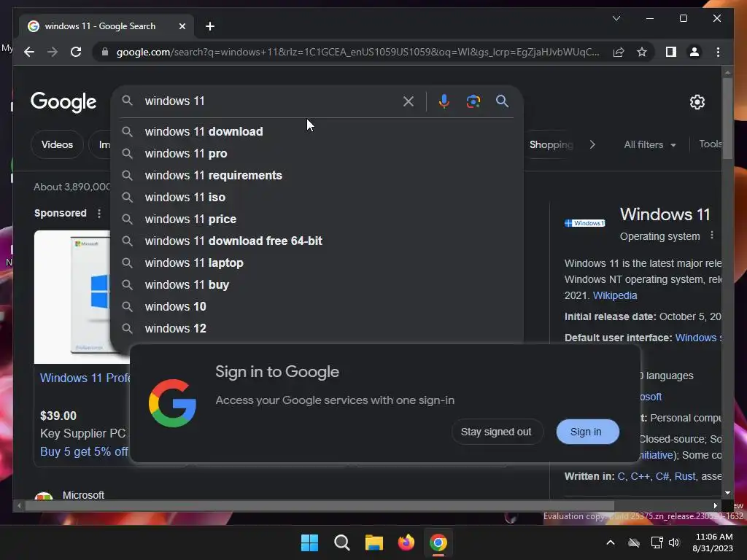The height and width of the screenshot is (560, 747).
Task: Open the volume speaker tray icon
Action: 674,542
